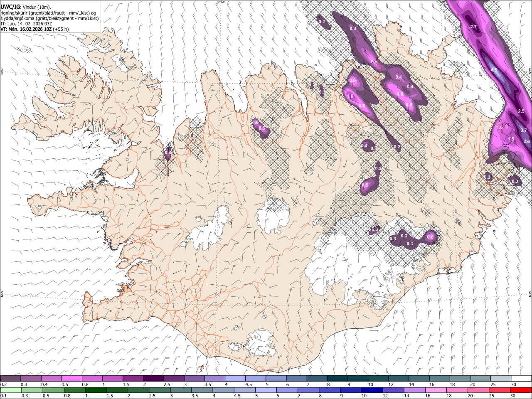
Task: Click the '15W' longitude label
Action: coord(441,2)
